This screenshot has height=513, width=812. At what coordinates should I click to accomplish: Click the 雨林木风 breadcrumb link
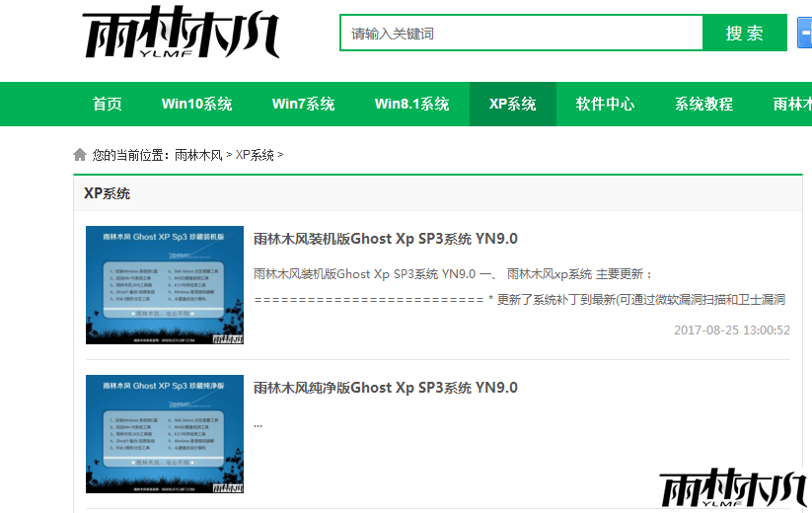(198, 155)
